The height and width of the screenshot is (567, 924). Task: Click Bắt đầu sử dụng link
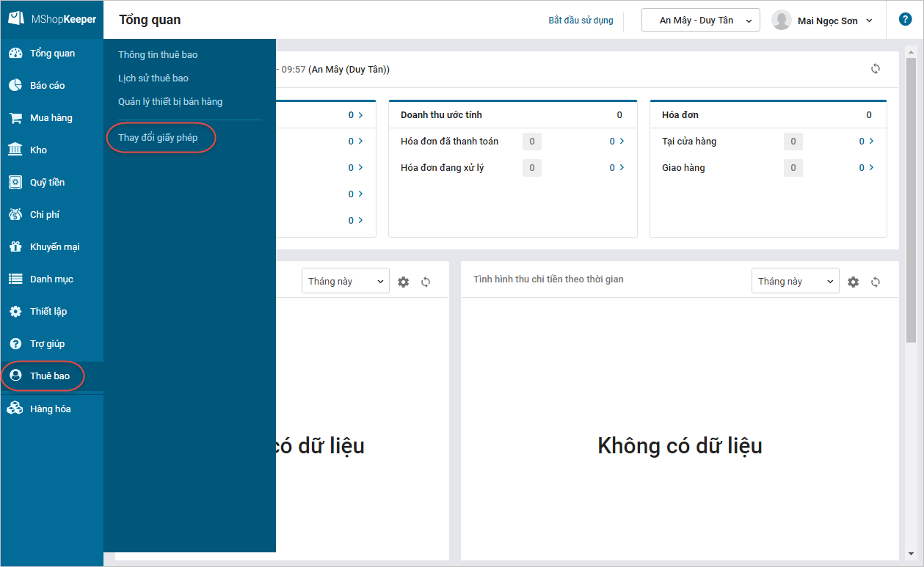click(x=581, y=21)
